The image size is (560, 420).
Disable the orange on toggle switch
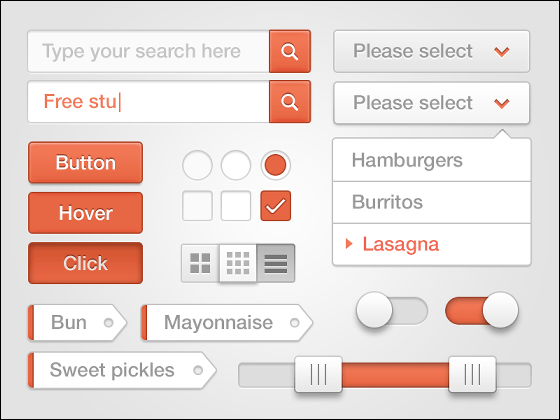481,310
